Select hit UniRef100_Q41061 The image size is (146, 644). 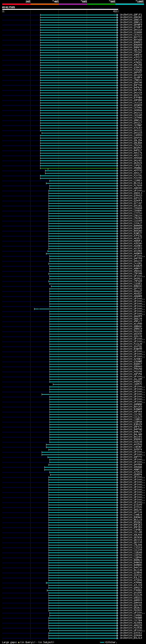(131, 161)
